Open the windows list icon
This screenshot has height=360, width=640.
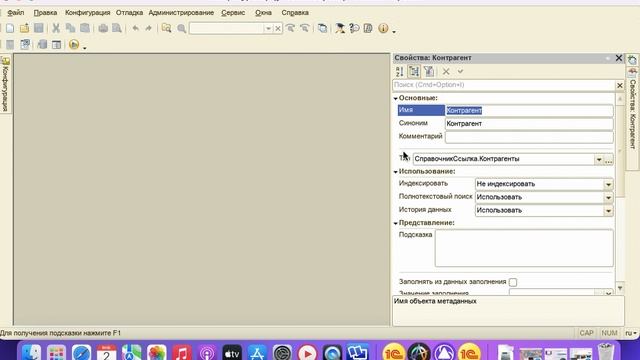click(322, 28)
